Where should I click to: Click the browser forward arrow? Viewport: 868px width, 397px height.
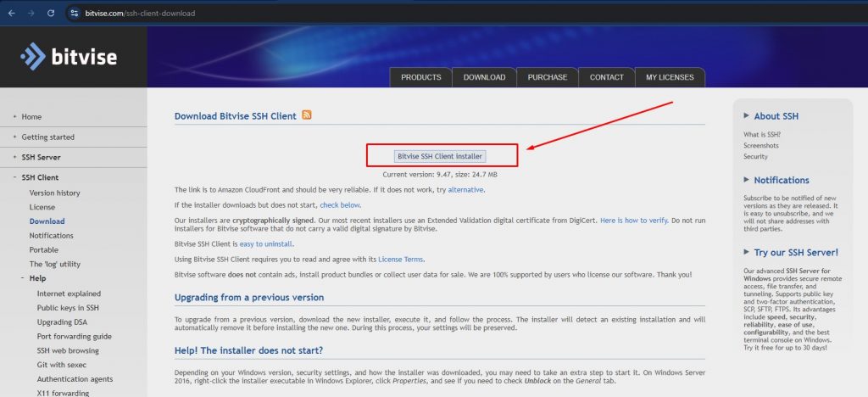point(31,14)
